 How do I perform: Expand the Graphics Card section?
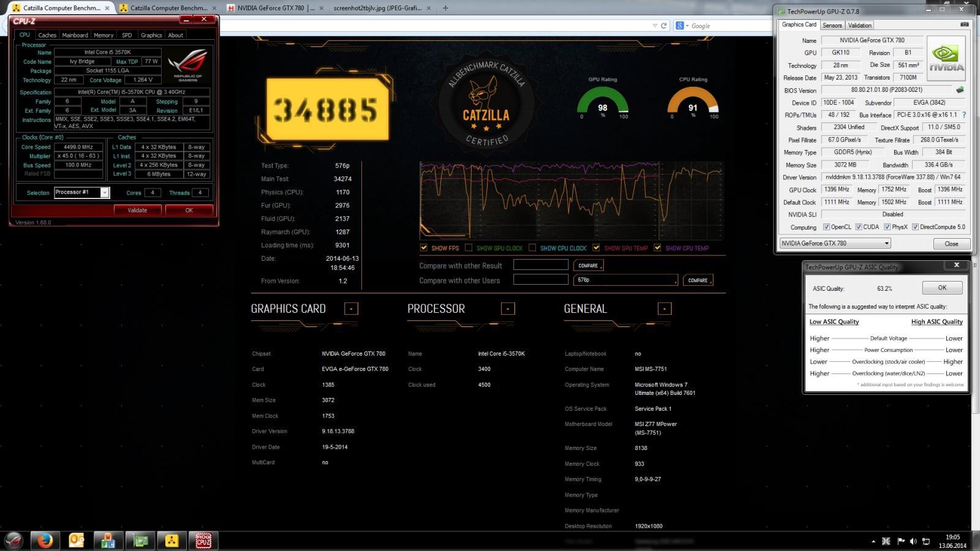(x=351, y=309)
